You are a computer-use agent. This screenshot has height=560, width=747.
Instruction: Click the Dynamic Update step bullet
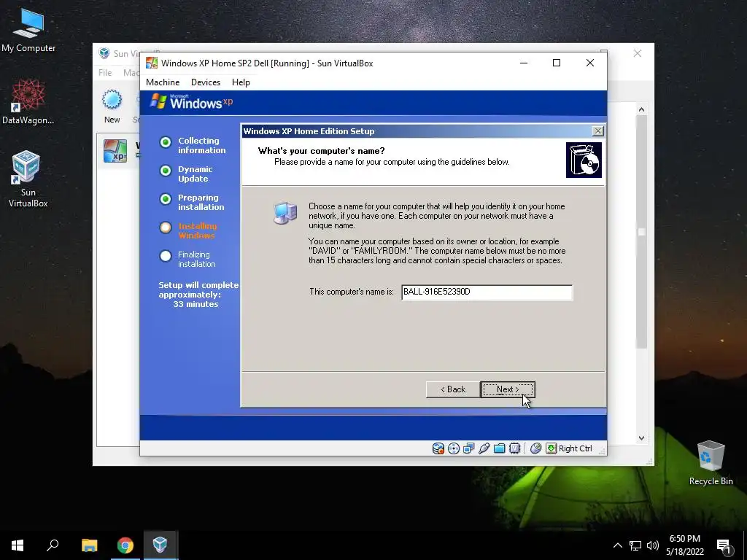tap(166, 171)
